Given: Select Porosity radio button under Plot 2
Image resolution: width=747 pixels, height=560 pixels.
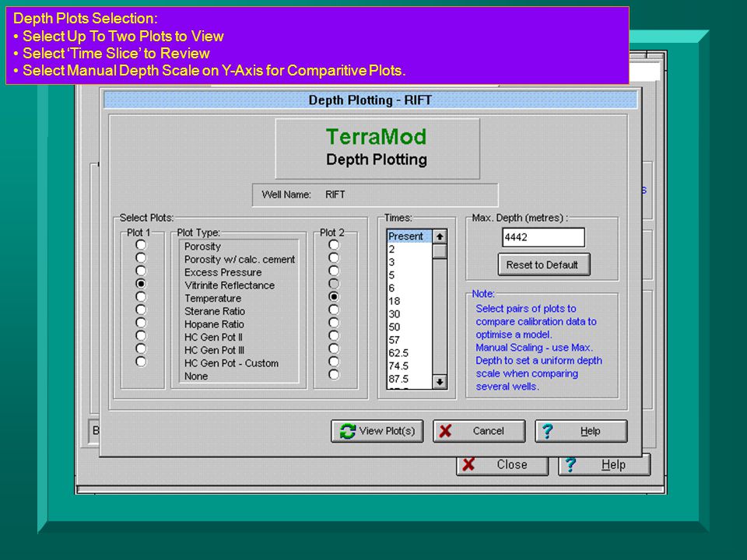Looking at the screenshot, I should point(334,245).
